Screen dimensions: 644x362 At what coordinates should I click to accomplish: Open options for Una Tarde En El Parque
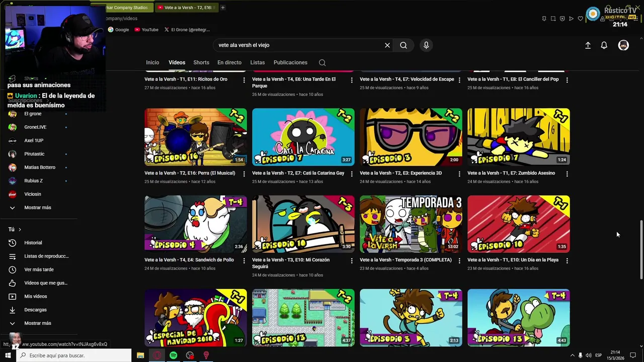click(352, 80)
